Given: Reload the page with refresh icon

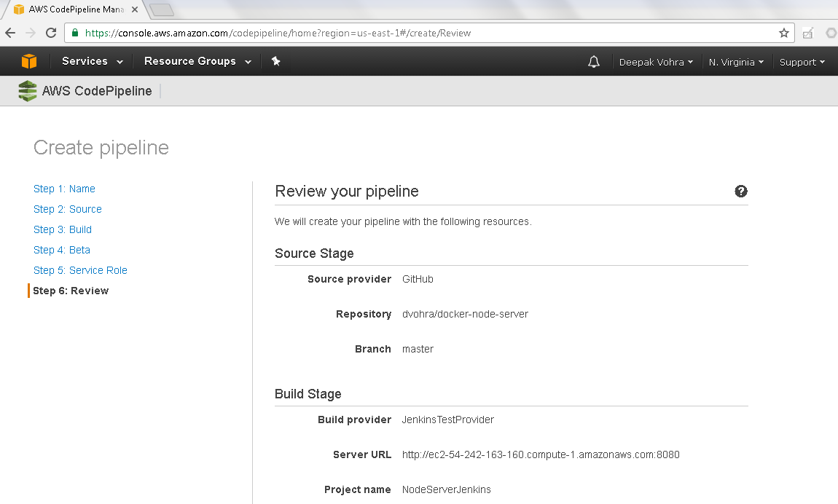Looking at the screenshot, I should pyautogui.click(x=51, y=33).
